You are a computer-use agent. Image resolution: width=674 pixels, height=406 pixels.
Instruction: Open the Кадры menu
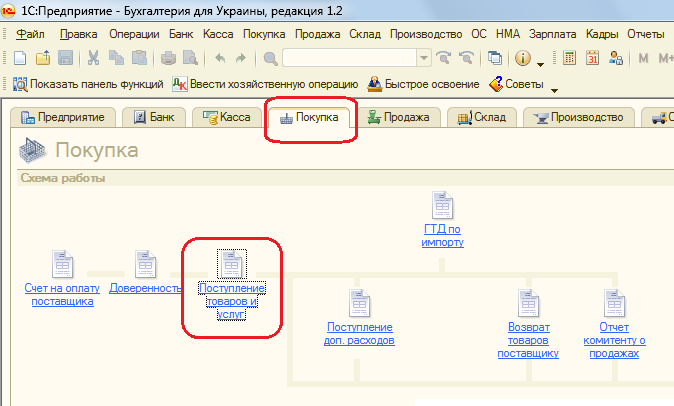pyautogui.click(x=602, y=34)
